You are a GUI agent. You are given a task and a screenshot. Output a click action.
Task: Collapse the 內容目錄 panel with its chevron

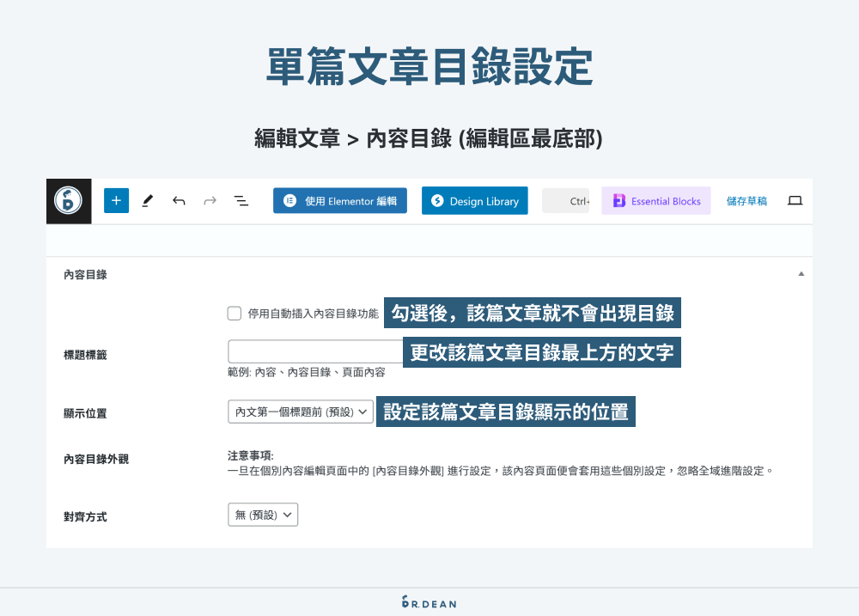click(801, 273)
